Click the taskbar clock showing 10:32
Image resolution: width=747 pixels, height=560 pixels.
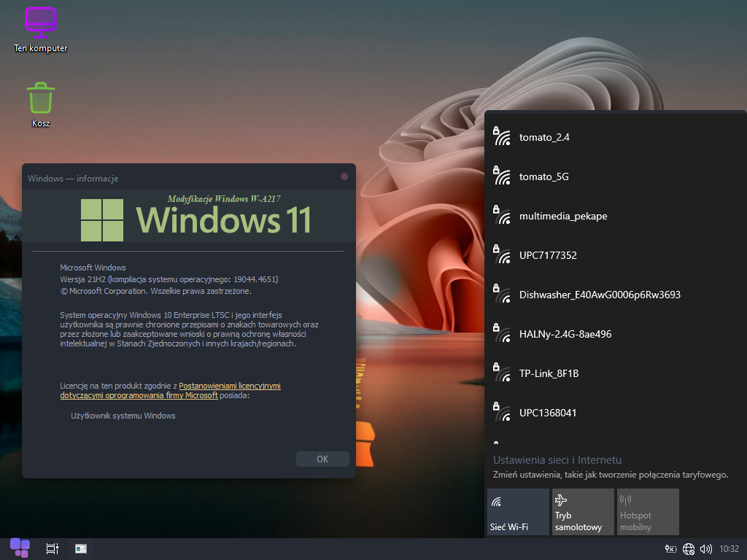coord(729,549)
